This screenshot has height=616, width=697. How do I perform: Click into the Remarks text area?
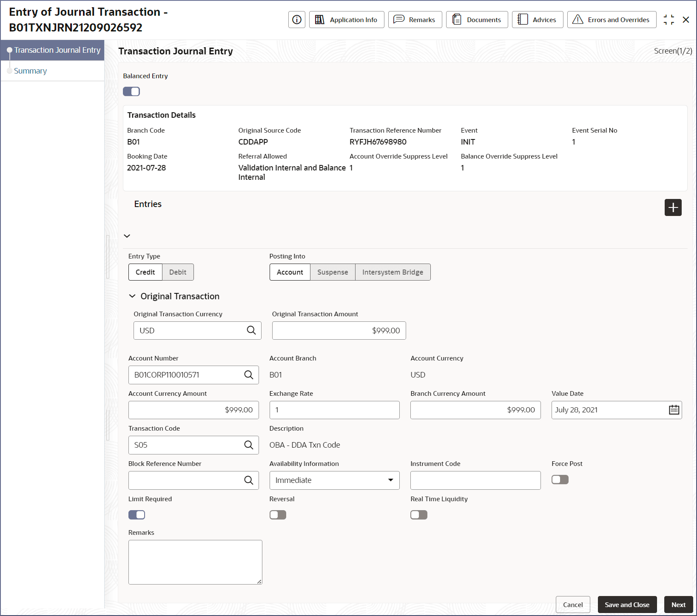(x=195, y=562)
